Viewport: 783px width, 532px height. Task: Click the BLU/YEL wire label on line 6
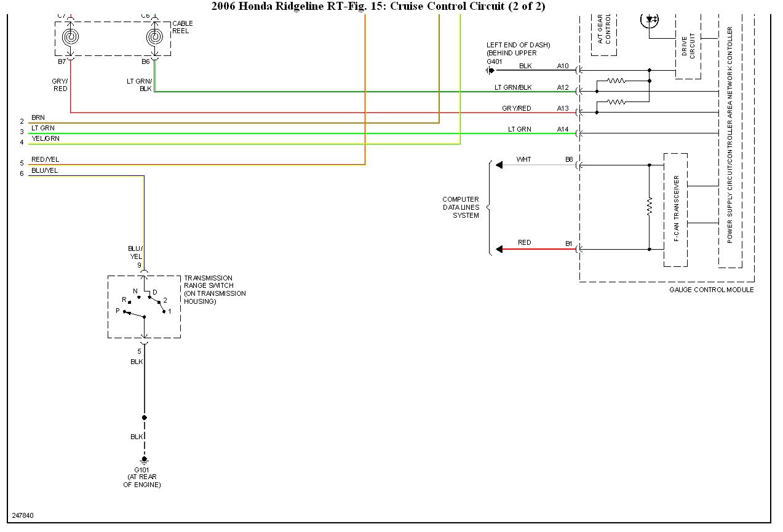[44, 170]
